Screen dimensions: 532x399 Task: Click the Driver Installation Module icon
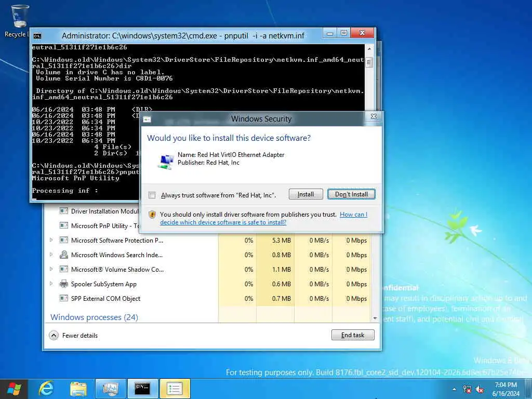[x=64, y=211]
